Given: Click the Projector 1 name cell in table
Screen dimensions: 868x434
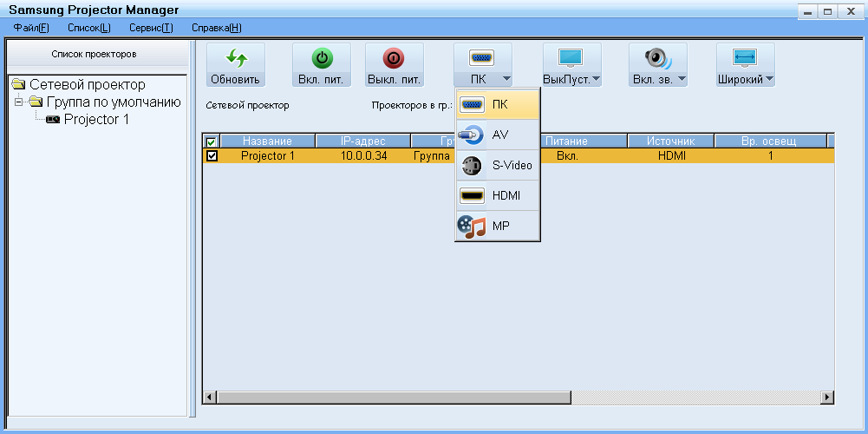Looking at the screenshot, I should pos(268,156).
